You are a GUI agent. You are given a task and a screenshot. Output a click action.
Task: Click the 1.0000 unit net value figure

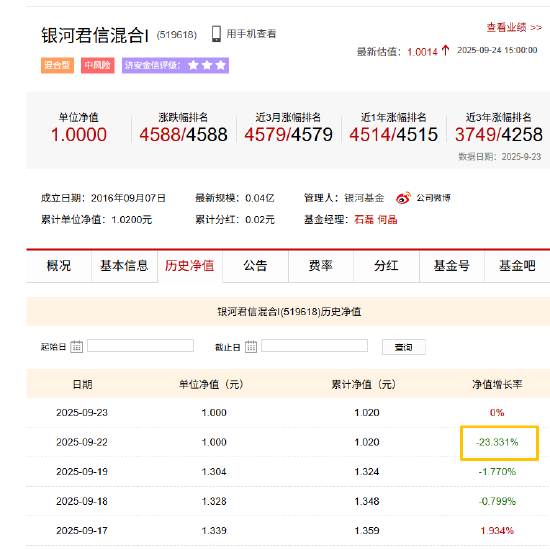point(79,135)
